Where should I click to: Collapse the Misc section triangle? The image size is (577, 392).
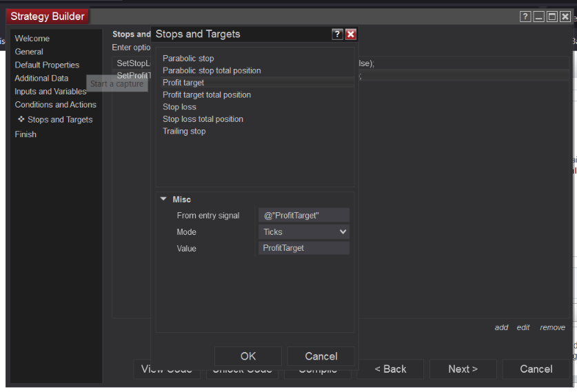pos(163,199)
